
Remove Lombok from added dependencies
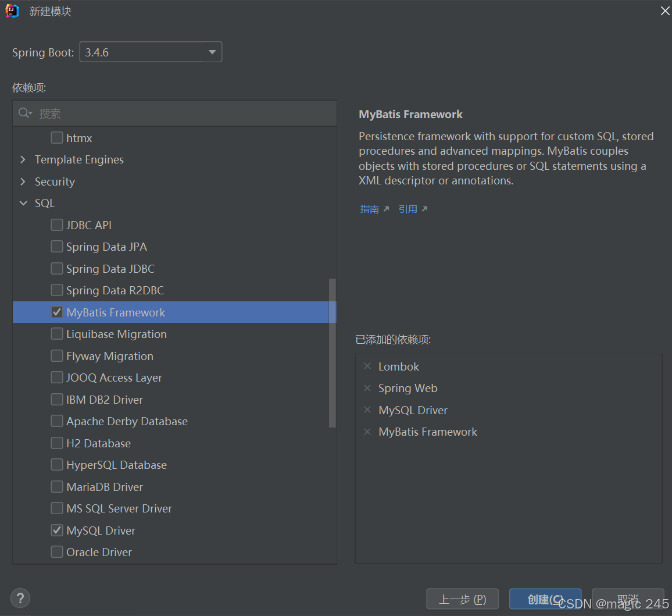click(367, 366)
